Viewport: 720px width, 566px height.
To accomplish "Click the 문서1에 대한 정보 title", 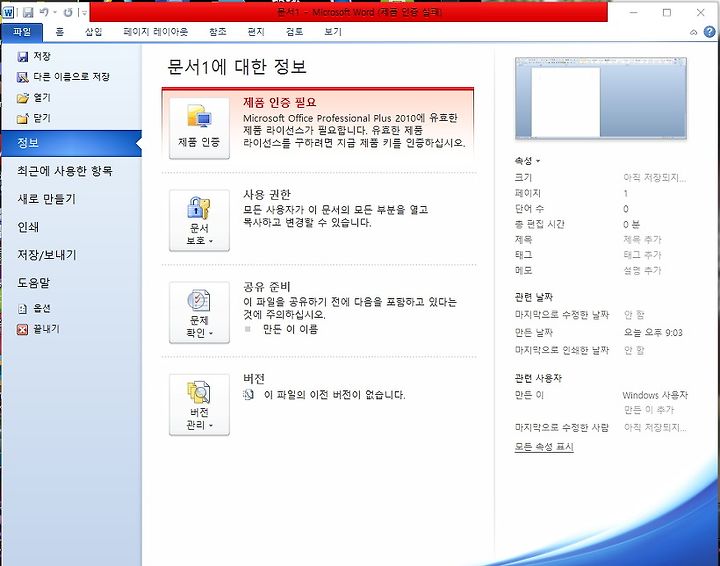I will click(x=236, y=67).
